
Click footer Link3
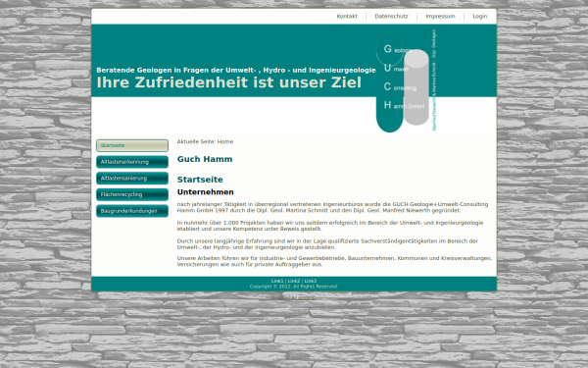[x=310, y=281]
